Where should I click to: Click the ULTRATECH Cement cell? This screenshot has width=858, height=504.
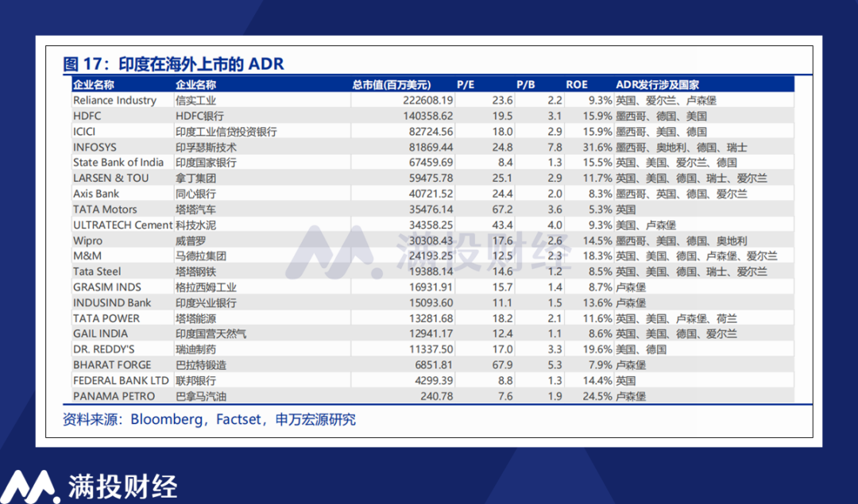pyautogui.click(x=123, y=225)
